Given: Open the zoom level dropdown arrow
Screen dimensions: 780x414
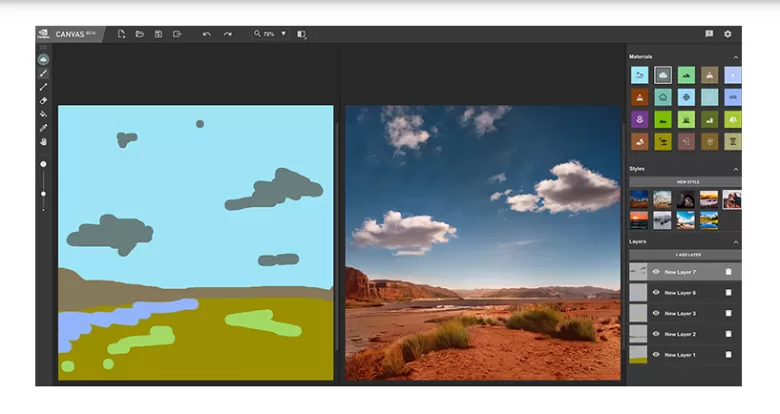Looking at the screenshot, I should coord(284,33).
